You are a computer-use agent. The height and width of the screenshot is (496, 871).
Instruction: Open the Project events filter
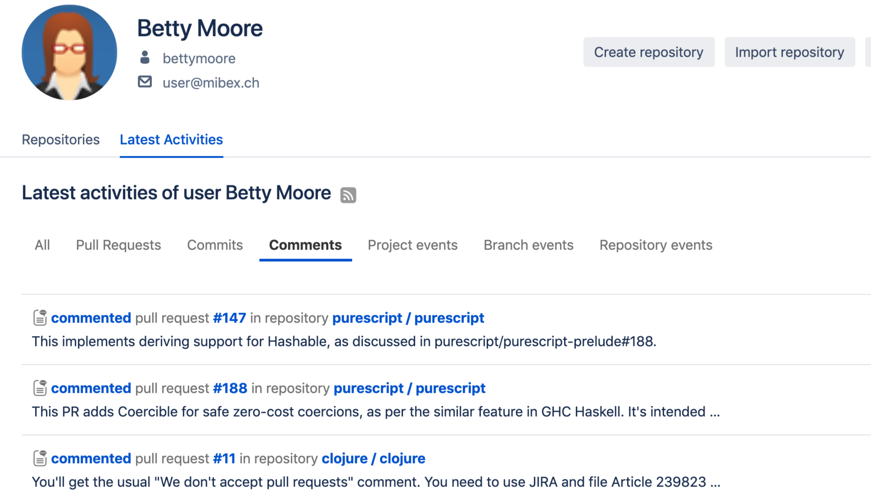tap(412, 245)
